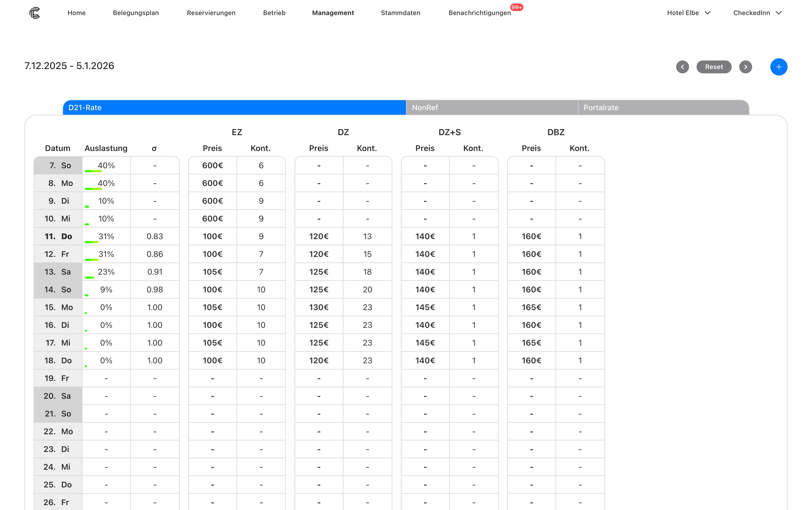Image resolution: width=812 pixels, height=510 pixels.
Task: Select the DZ contingent 20 on 14. So
Action: [x=367, y=290]
